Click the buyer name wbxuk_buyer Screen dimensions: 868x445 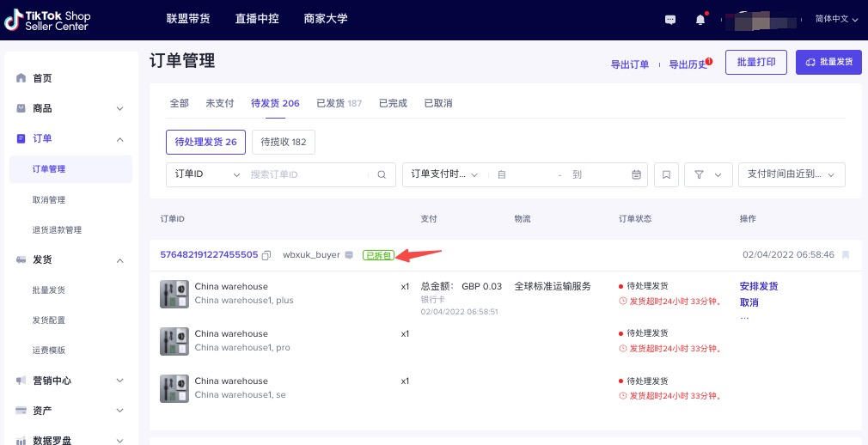click(312, 255)
